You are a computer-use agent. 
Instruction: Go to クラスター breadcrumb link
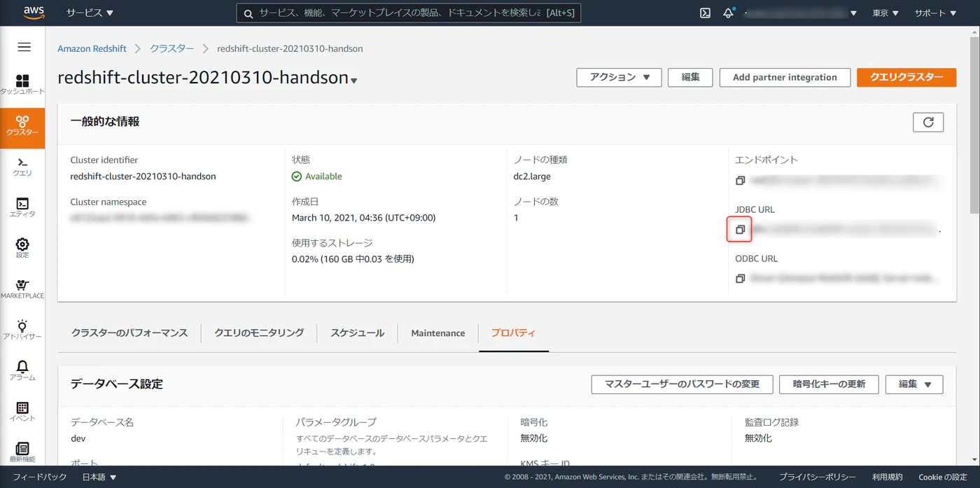171,49
